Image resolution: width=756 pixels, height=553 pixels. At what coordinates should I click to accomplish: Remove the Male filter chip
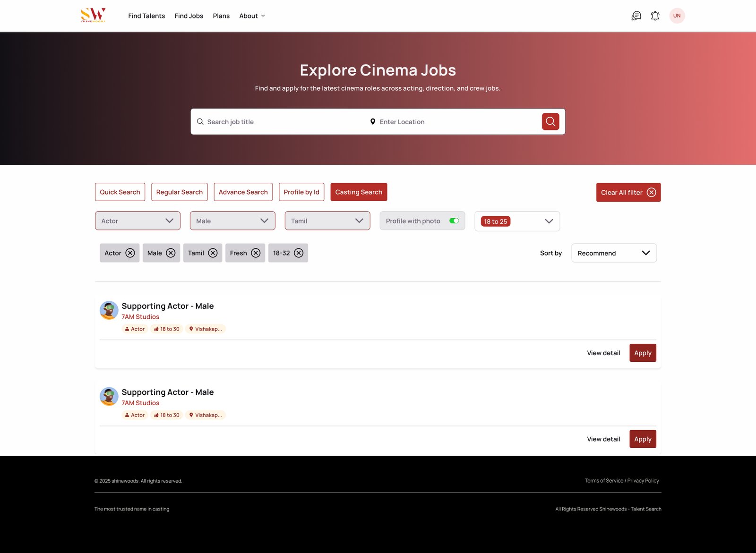(x=171, y=253)
